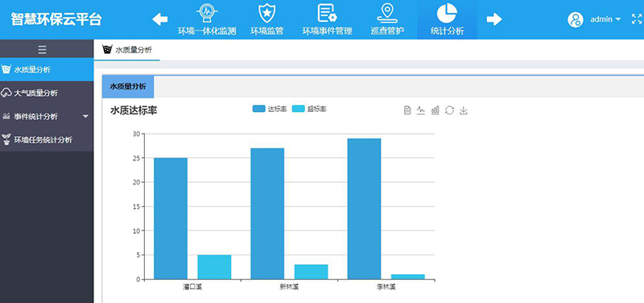This screenshot has width=644, height=303.
Task: Download chart as image
Action: [464, 110]
